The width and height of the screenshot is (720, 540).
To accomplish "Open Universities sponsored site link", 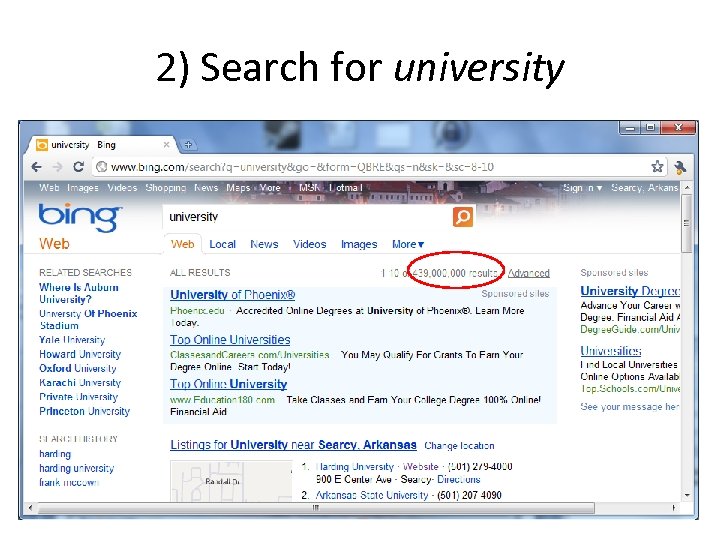I will pyautogui.click(x=611, y=351).
